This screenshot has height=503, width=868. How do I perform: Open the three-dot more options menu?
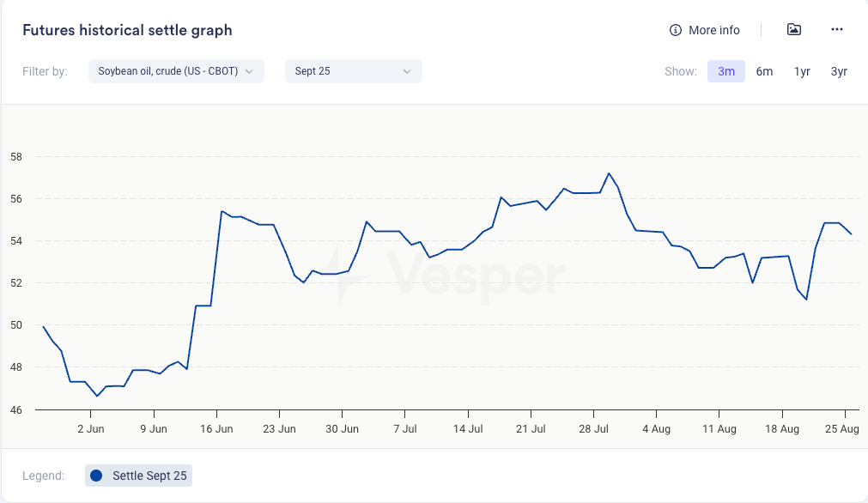coord(837,30)
